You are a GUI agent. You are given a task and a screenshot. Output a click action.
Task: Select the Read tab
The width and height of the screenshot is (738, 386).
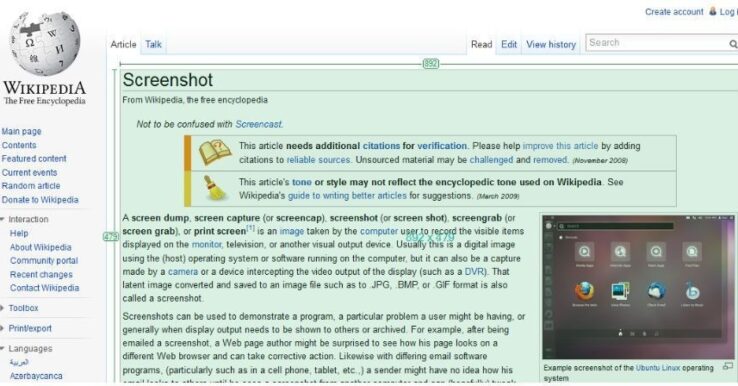click(481, 44)
